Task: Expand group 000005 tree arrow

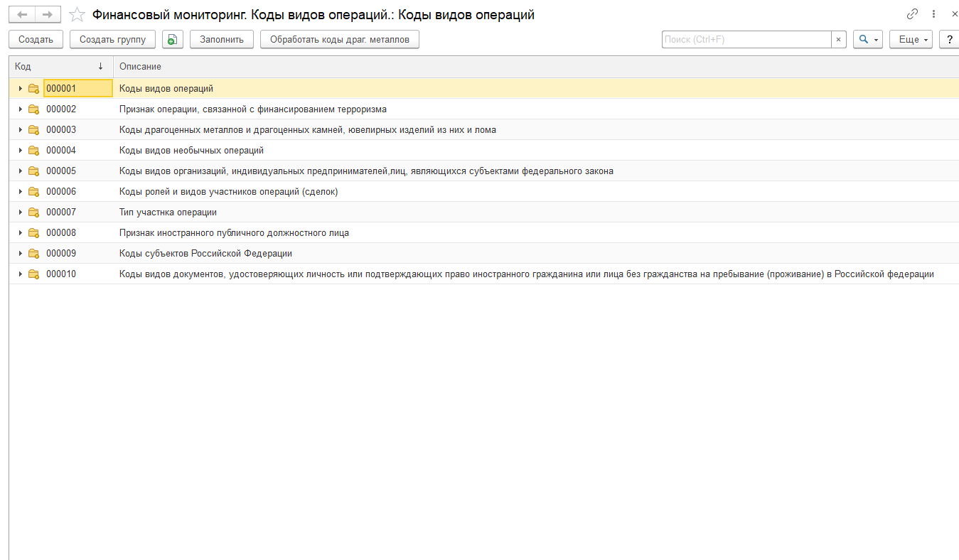Action: point(20,171)
